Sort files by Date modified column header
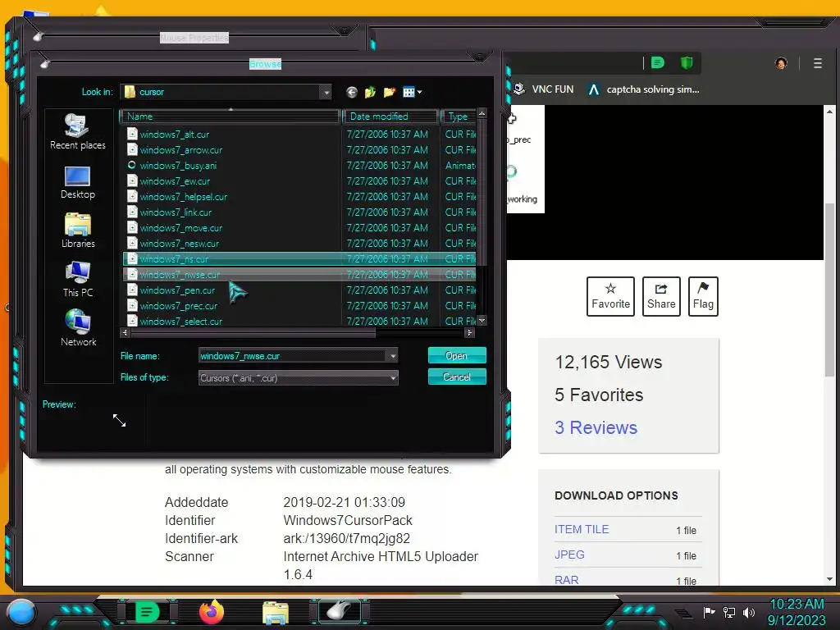 pyautogui.click(x=391, y=116)
